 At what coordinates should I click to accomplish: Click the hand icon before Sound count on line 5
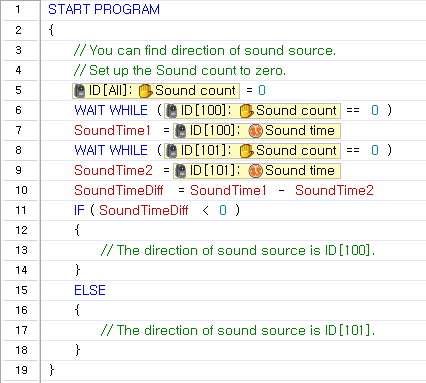(x=146, y=91)
